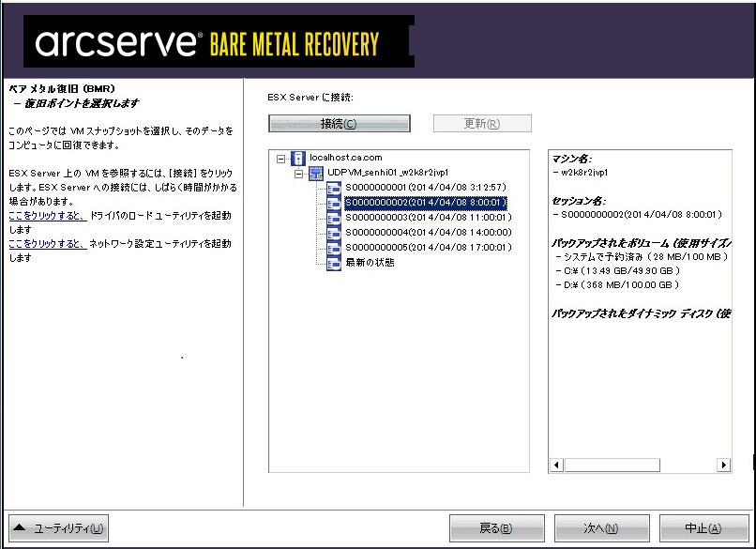Click the セッション名 heading
Viewport: 756px width, 549px height.
tap(579, 201)
